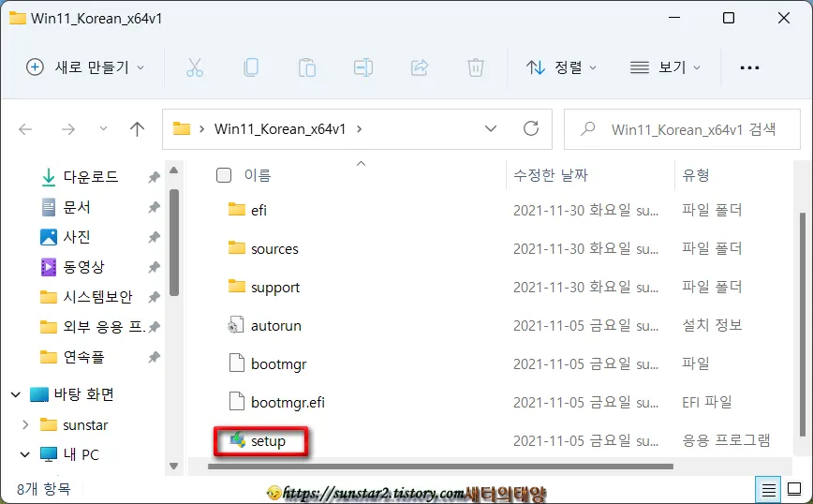Click the Win11_Korean_x64v1 검색 search box
The width and height of the screenshot is (813, 504).
coord(682,129)
